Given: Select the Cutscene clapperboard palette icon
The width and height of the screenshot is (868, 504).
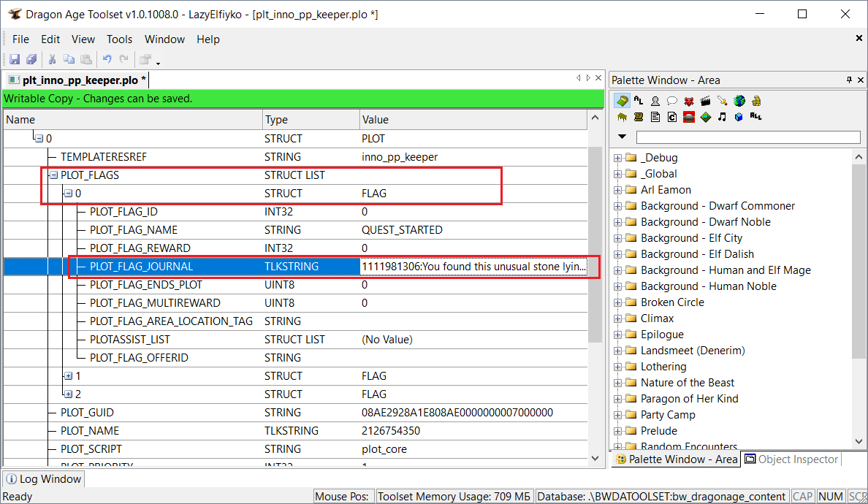Looking at the screenshot, I should (x=705, y=101).
